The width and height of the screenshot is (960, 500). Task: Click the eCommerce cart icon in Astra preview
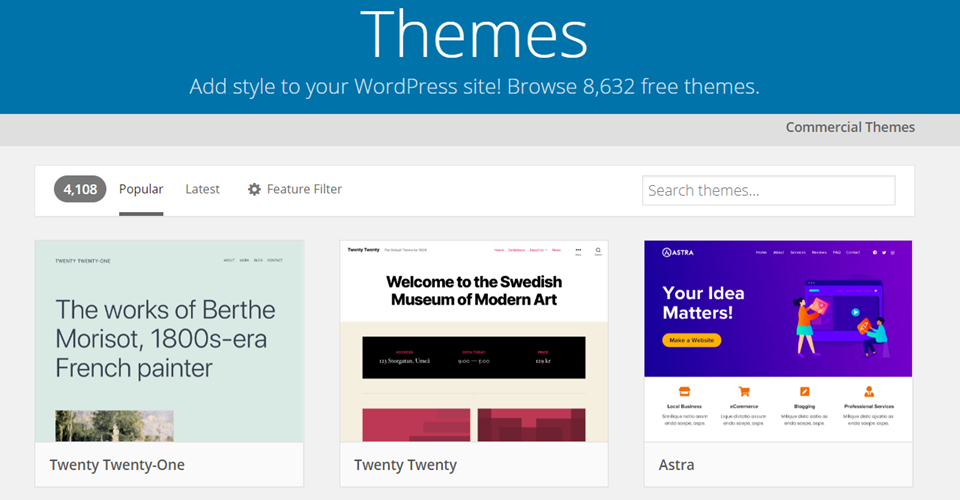[744, 392]
